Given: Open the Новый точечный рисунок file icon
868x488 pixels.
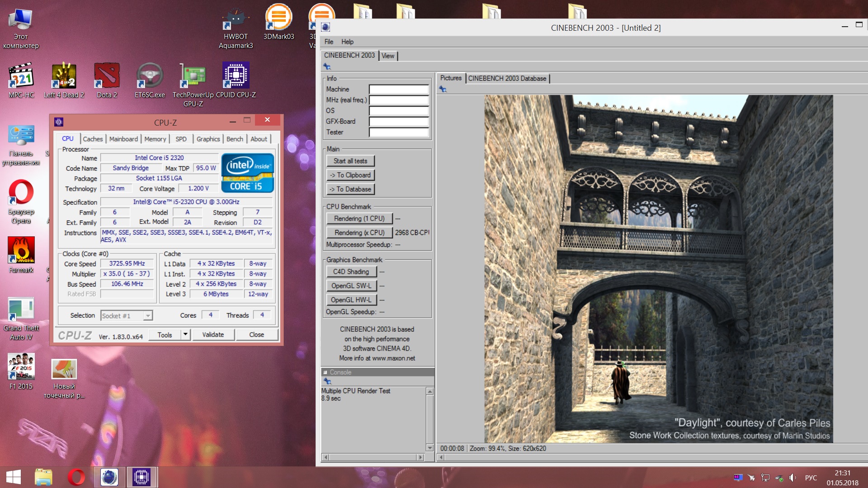Looking at the screenshot, I should click(64, 379).
